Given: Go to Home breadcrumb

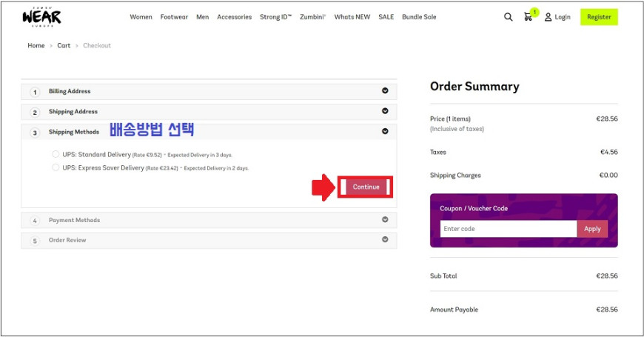Looking at the screenshot, I should click(36, 46).
